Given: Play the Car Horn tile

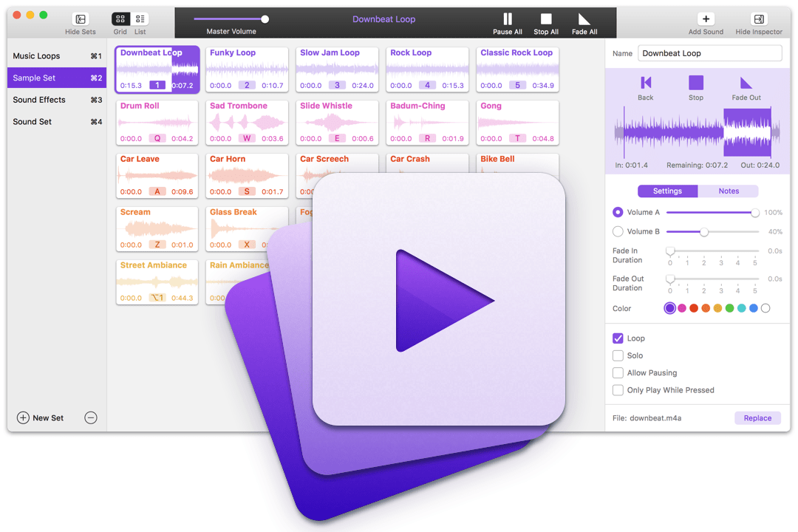Looking at the screenshot, I should (247, 176).
